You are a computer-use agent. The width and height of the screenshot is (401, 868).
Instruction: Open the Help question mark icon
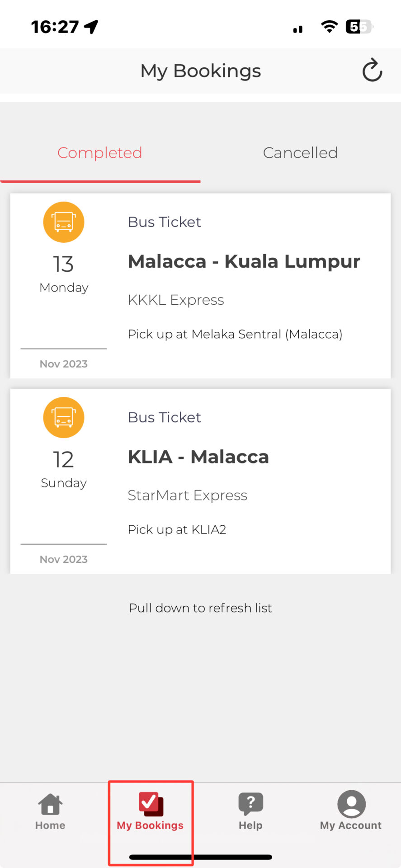250,804
